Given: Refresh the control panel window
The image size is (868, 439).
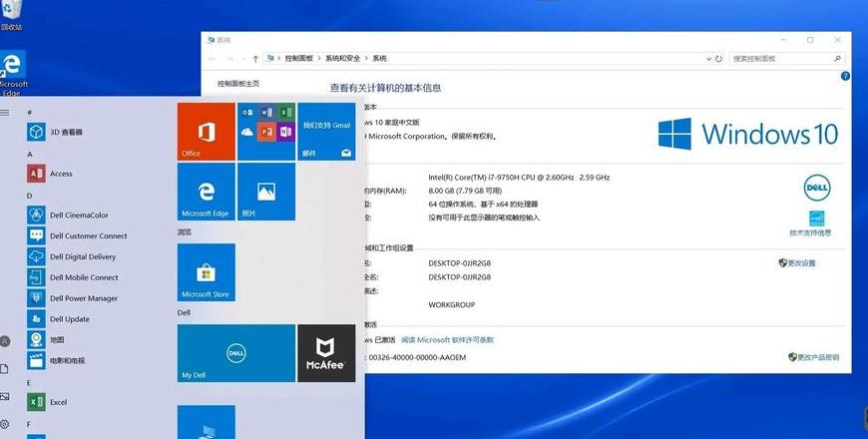Looking at the screenshot, I should pos(718,58).
